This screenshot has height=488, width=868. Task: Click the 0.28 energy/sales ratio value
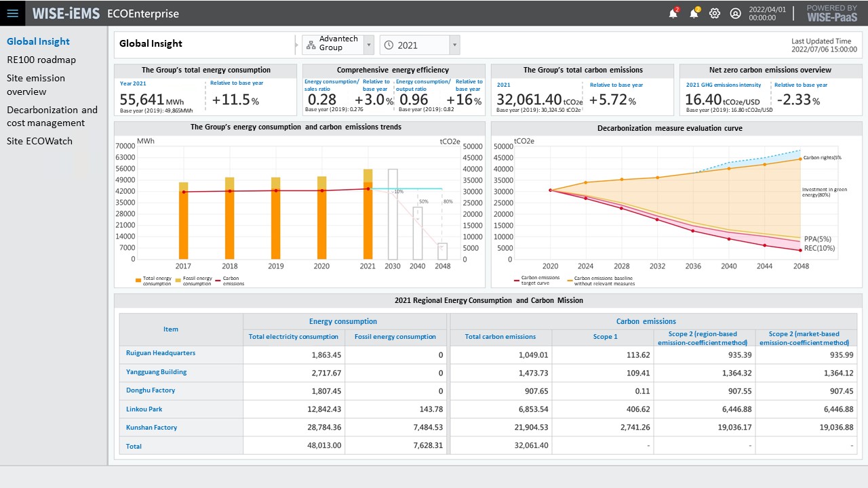321,100
